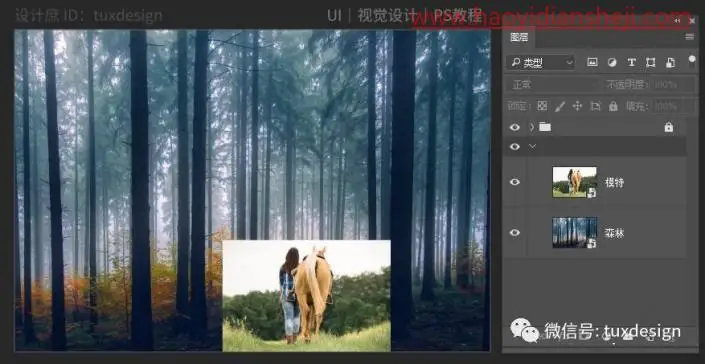Lock all padlock icon in lock row
The image size is (705, 364).
(613, 106)
